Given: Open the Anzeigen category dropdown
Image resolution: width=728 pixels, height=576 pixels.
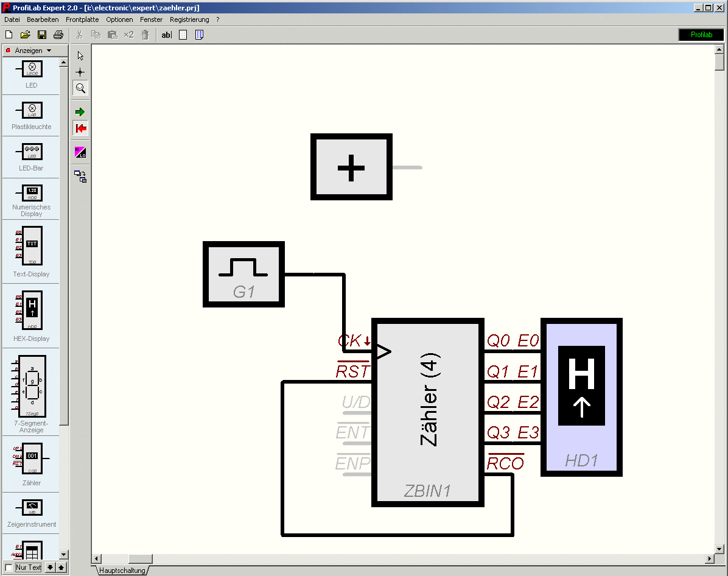Looking at the screenshot, I should pyautogui.click(x=35, y=50).
